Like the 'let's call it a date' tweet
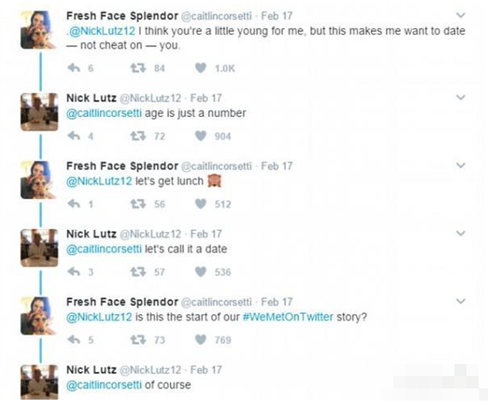This screenshot has width=488, height=410. [x=201, y=272]
